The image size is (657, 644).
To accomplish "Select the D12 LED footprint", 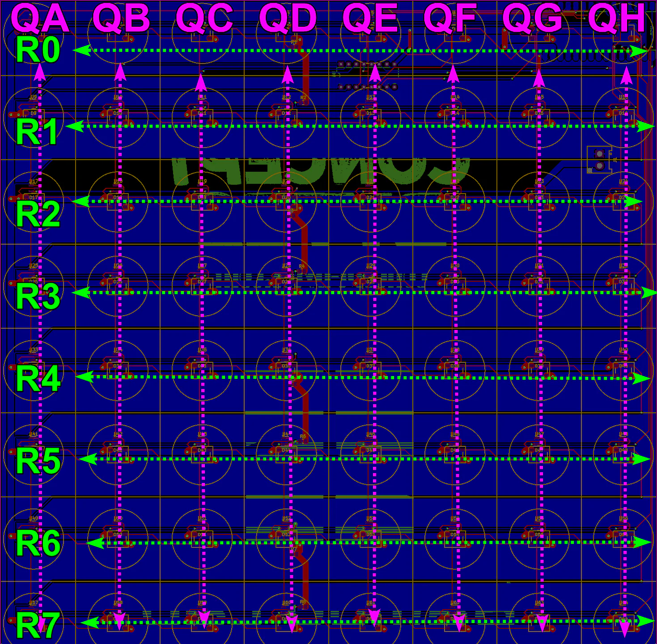I will point(286,117).
